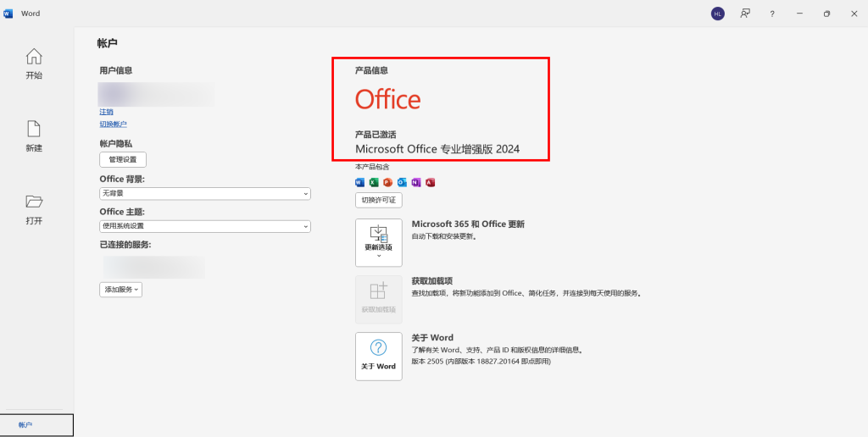Open the 添加服务 dropdown button

click(120, 290)
